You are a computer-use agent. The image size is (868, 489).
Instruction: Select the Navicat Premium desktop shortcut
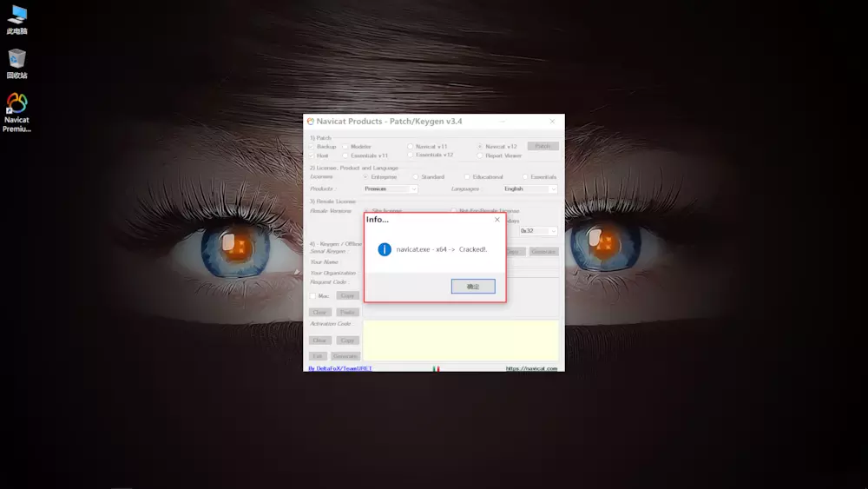pyautogui.click(x=16, y=112)
